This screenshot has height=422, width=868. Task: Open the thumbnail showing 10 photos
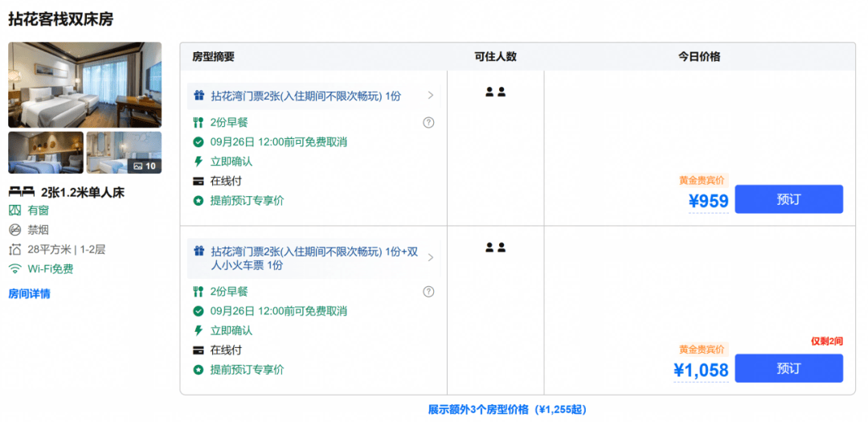point(124,152)
